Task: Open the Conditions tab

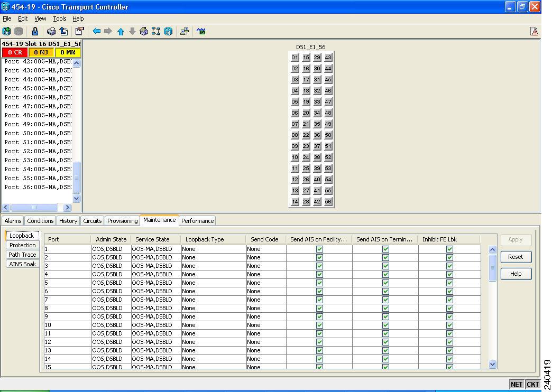Action: (40, 221)
